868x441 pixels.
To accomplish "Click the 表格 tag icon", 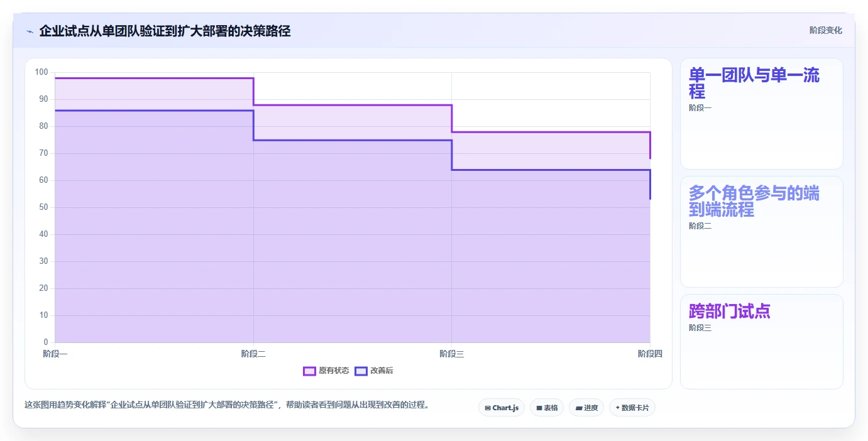I will pos(539,408).
